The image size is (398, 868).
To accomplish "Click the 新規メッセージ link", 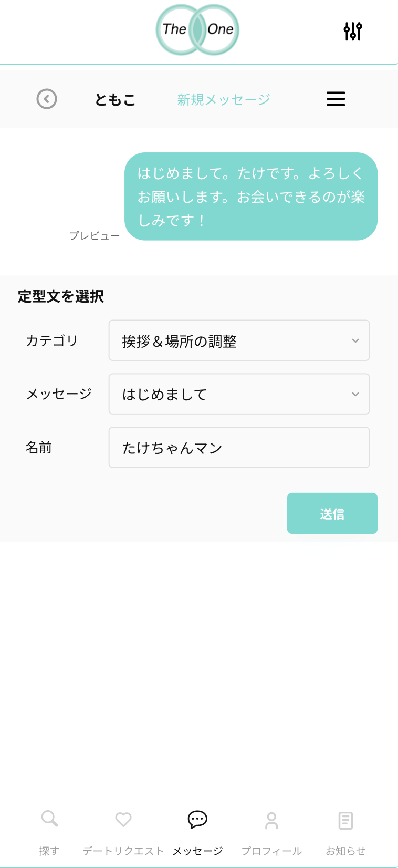I will pos(224,99).
